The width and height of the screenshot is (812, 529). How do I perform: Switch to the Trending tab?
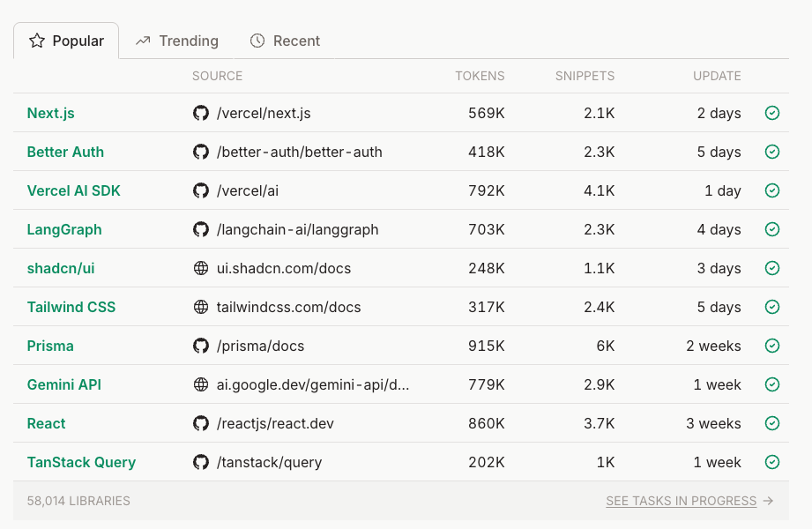tap(176, 41)
